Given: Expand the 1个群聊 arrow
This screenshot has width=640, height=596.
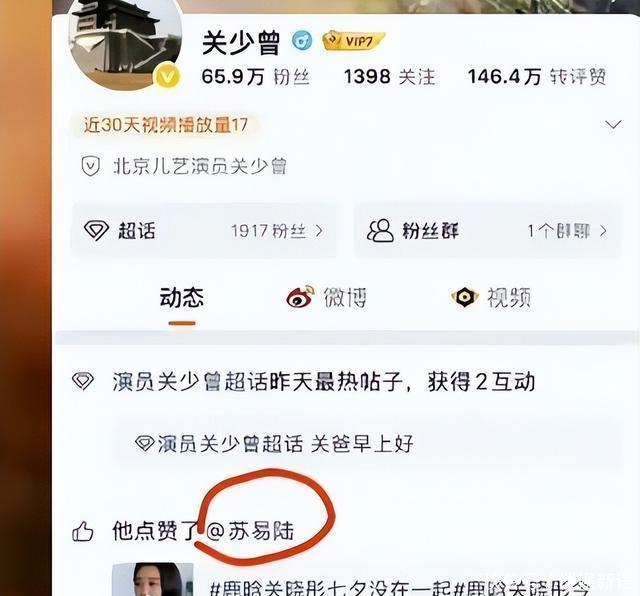Looking at the screenshot, I should click(603, 231).
